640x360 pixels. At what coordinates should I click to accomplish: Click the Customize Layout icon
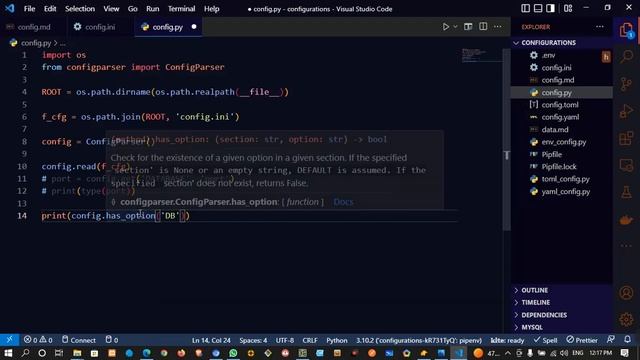(x=568, y=8)
